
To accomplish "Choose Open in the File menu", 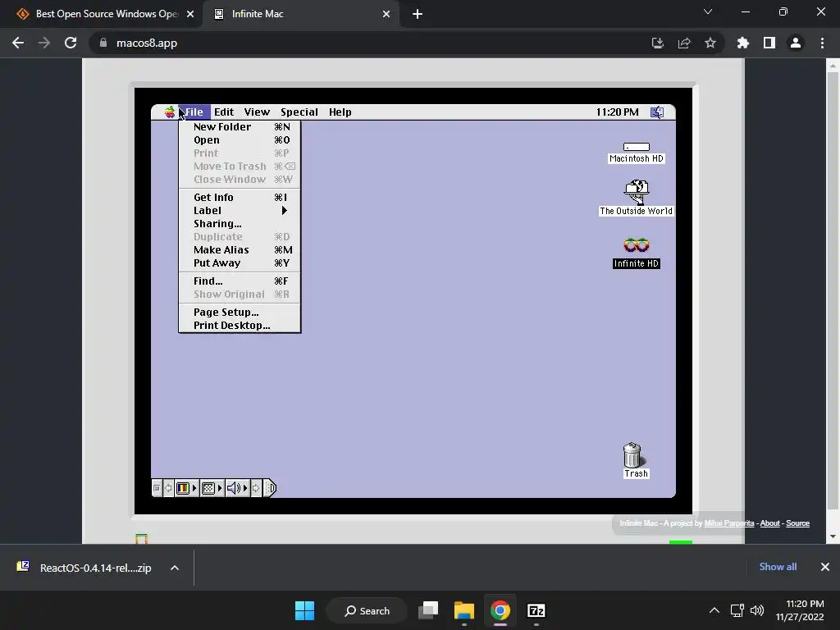I will pyautogui.click(x=240, y=140).
